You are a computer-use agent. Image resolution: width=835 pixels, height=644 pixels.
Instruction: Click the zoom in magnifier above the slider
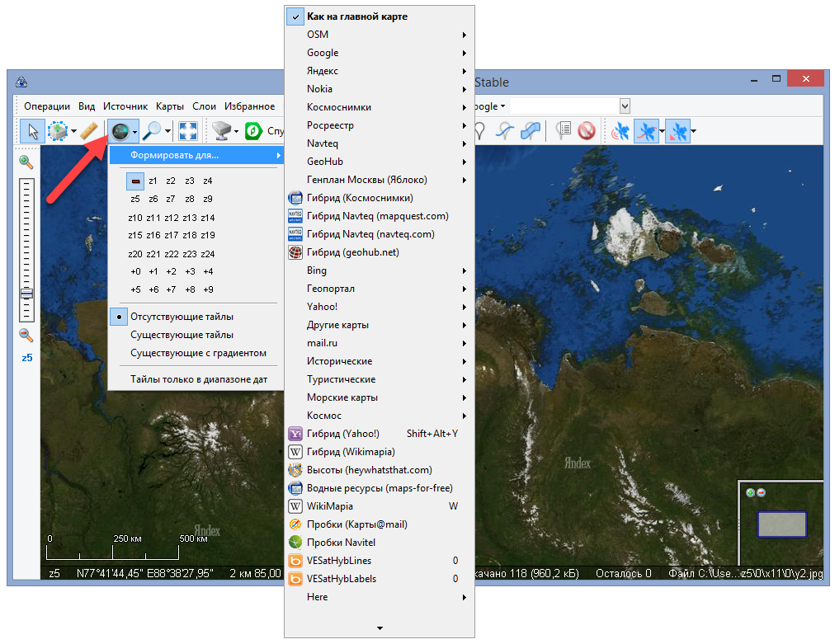coord(26,162)
